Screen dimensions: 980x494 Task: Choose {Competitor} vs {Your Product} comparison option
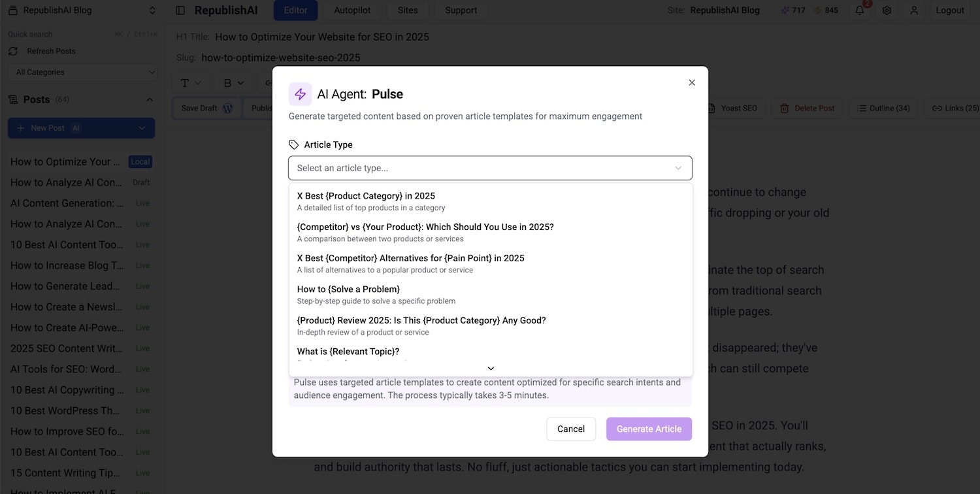(x=490, y=233)
